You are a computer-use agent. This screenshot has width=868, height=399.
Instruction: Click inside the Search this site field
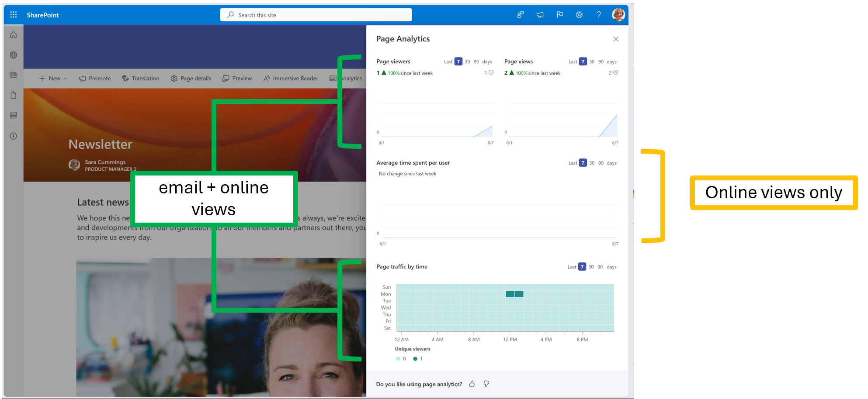pyautogui.click(x=316, y=14)
